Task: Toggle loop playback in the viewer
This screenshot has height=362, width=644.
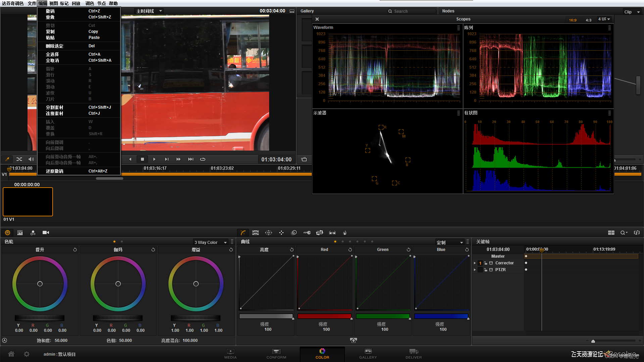Action: (203, 159)
